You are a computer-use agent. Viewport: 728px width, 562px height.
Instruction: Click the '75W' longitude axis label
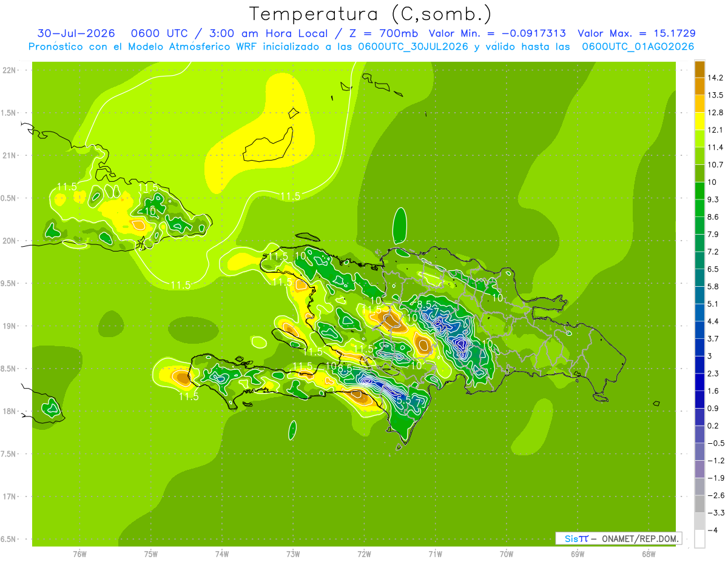point(151,554)
